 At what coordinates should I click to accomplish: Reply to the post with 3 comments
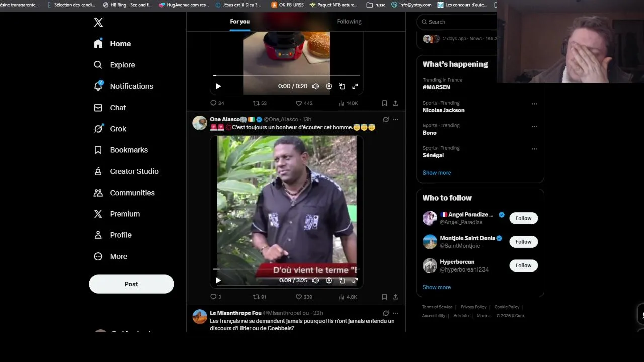tap(216, 297)
